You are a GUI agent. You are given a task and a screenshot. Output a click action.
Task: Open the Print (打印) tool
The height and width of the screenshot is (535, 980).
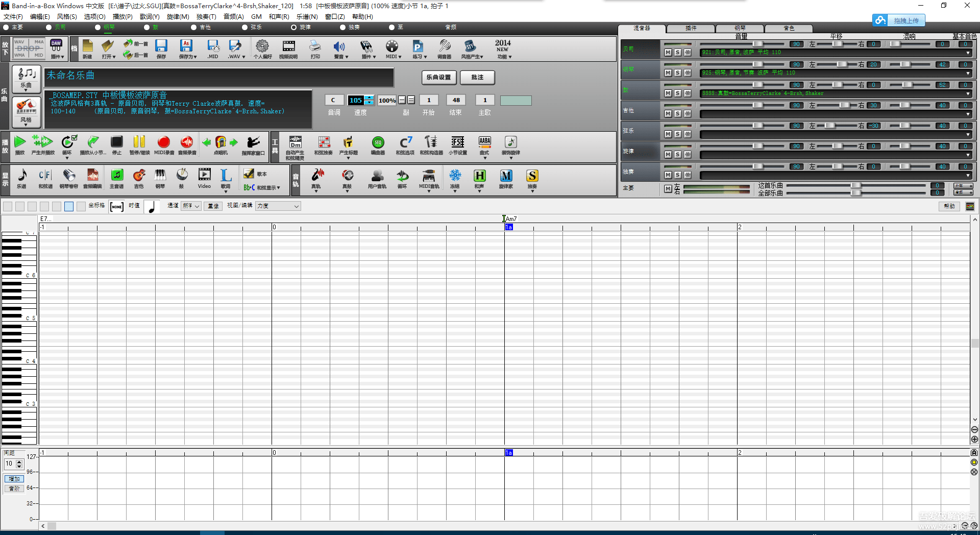pos(315,47)
